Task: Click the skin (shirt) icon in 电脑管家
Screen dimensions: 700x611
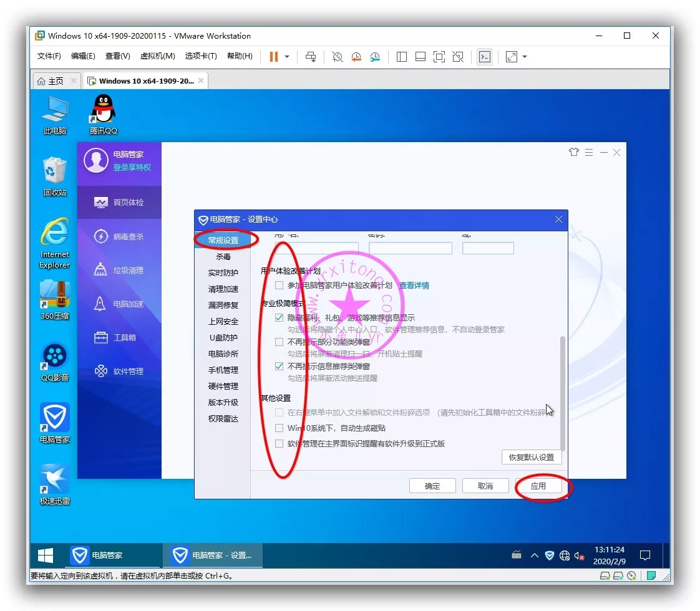Action: pyautogui.click(x=574, y=153)
